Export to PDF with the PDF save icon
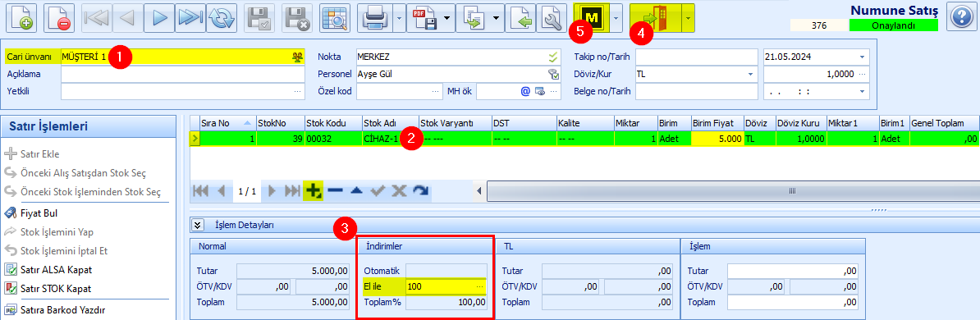Screen dimensions: 980x320 click(x=424, y=19)
